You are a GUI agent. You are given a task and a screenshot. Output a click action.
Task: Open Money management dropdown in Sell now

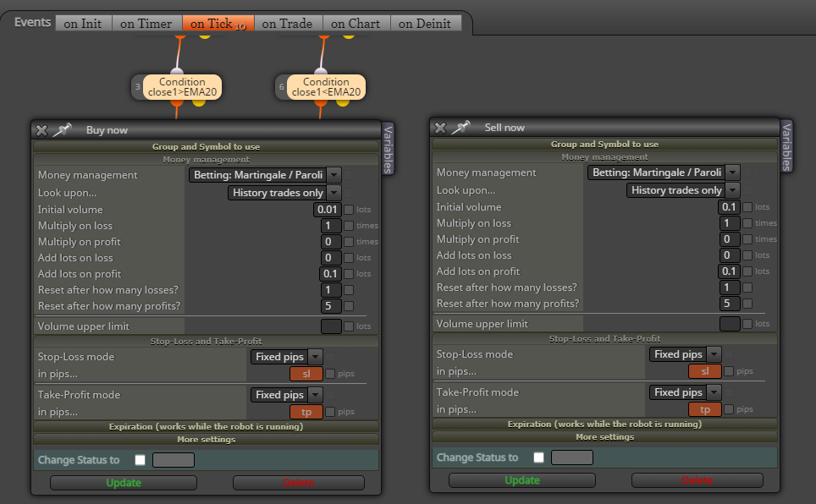(x=664, y=173)
